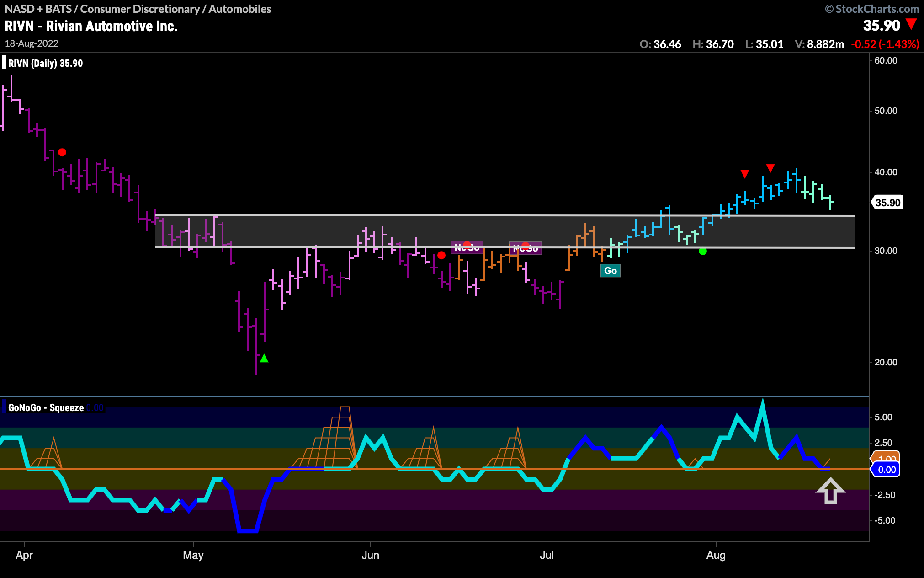Click the green up triangle at the May low
Viewport: 924px width, 578px height.
coord(264,358)
